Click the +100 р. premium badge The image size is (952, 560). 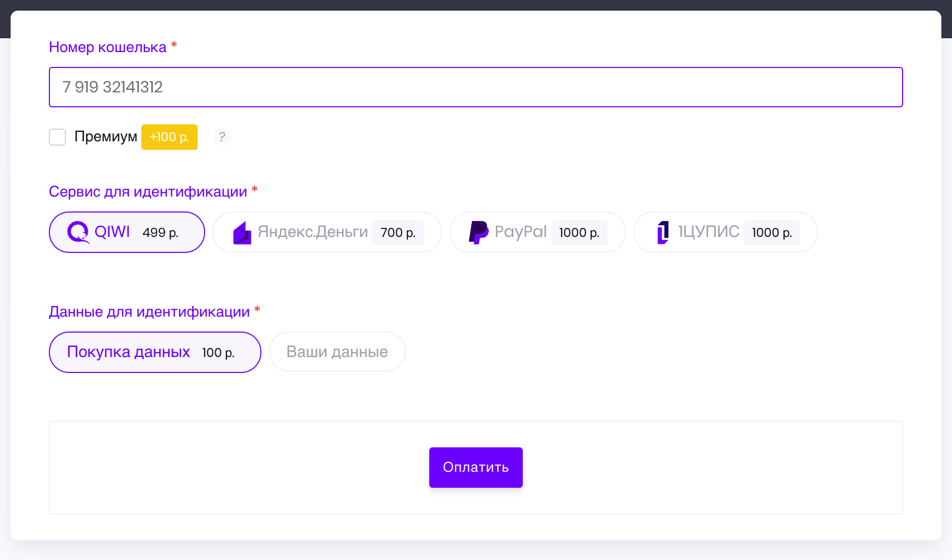169,137
